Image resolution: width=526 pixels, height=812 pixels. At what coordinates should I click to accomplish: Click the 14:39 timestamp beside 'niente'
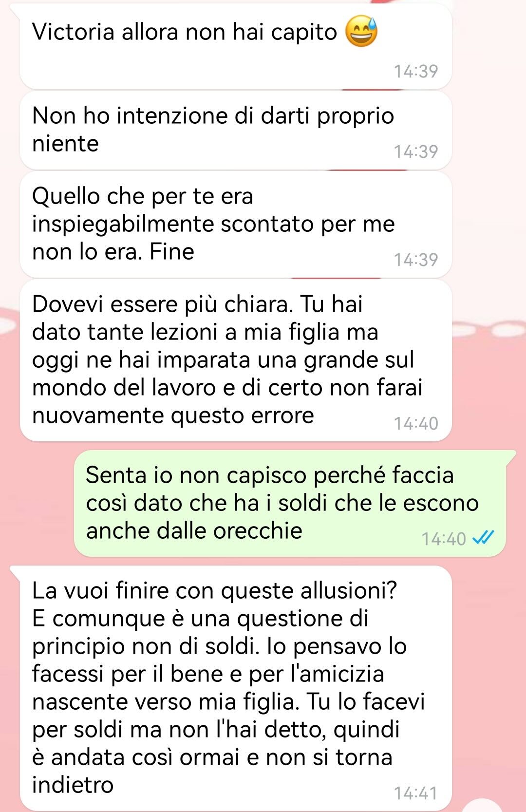pyautogui.click(x=416, y=151)
